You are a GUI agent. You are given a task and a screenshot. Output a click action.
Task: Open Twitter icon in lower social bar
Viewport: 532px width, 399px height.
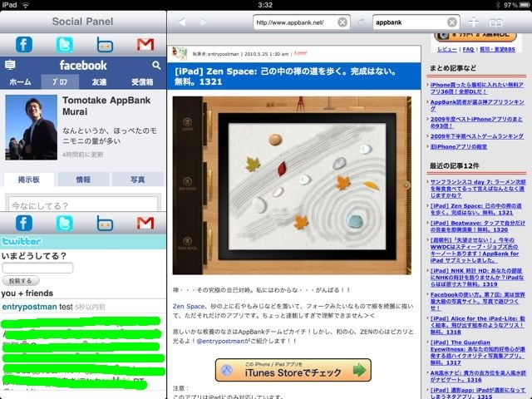click(x=65, y=224)
